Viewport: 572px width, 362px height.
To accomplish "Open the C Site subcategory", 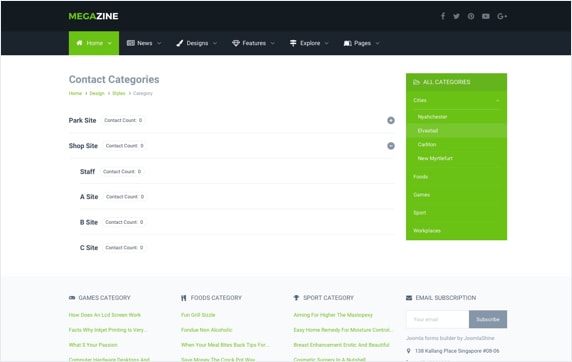I will pos(89,247).
